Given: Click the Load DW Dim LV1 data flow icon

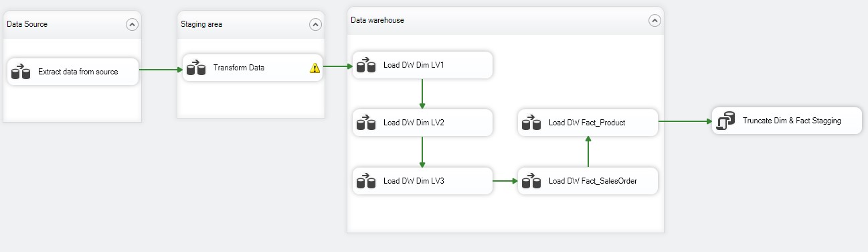Looking at the screenshot, I should pyautogui.click(x=365, y=65).
